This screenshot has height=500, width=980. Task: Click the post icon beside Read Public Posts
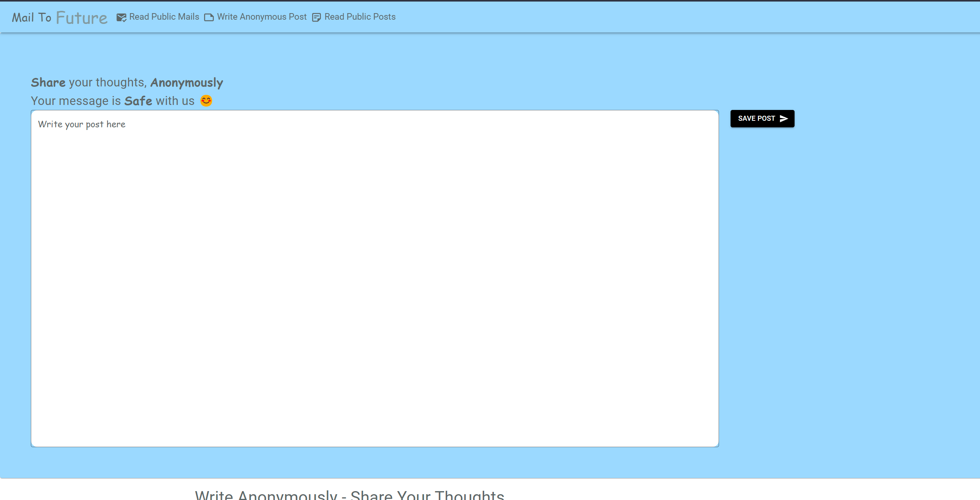coord(316,17)
